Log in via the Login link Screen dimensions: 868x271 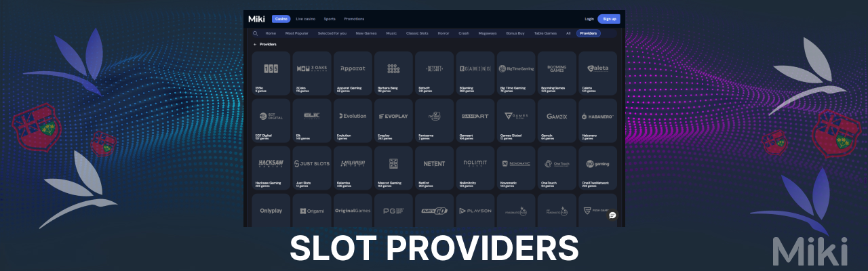pyautogui.click(x=589, y=19)
